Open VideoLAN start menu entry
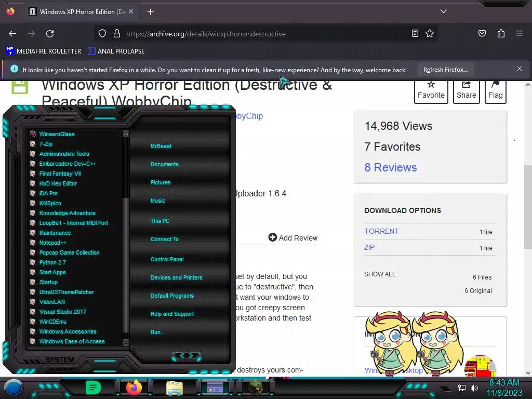 [52, 302]
